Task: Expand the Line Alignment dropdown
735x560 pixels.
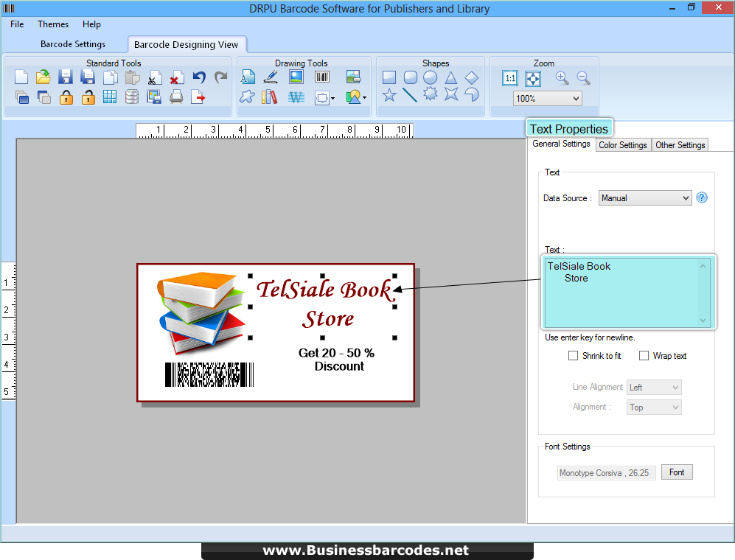Action: 653,387
